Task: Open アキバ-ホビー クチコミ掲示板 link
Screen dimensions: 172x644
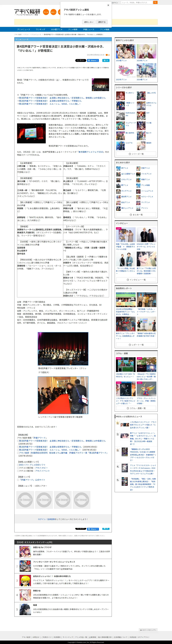Action: tap(41, 468)
